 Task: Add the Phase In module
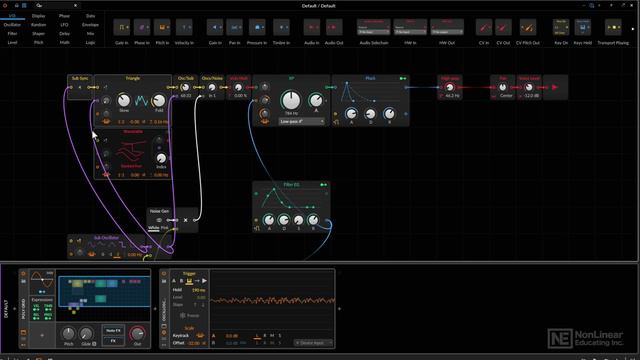tap(142, 27)
